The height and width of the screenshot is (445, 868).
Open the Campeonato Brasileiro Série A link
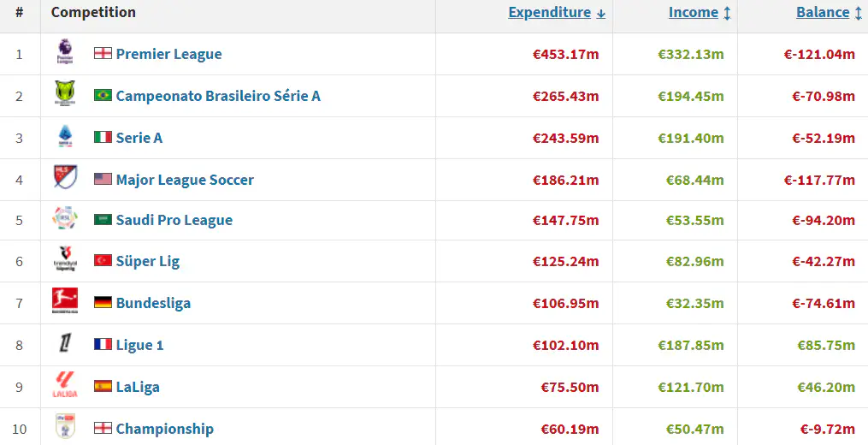218,96
